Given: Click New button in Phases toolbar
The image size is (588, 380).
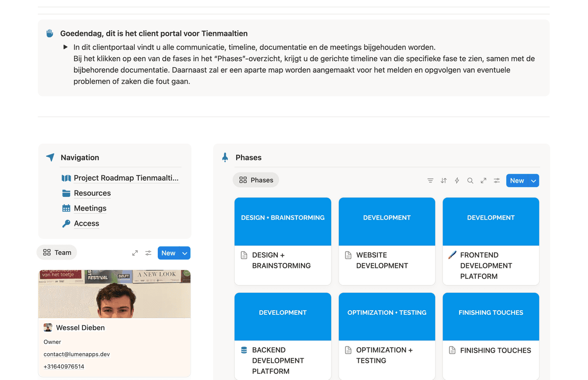Looking at the screenshot, I should coord(516,181).
